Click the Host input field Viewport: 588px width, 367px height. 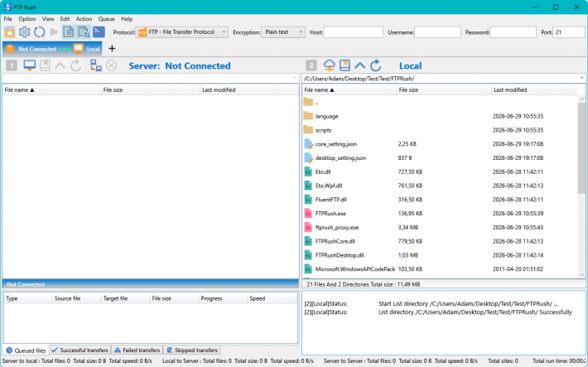coord(353,32)
